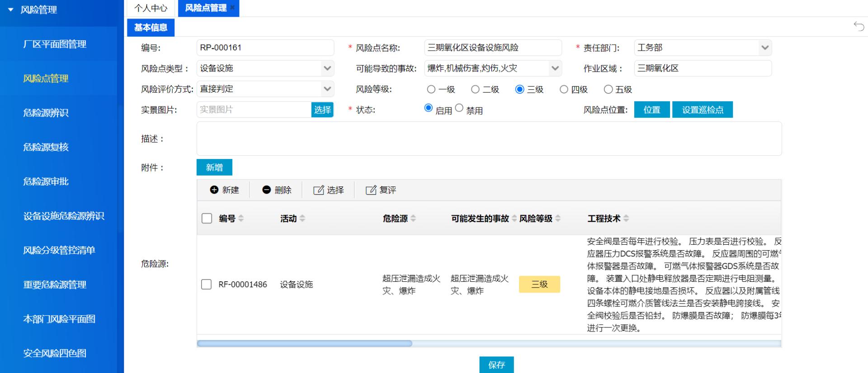Image resolution: width=868 pixels, height=373 pixels.
Task: Close the 风险点管理 tab
Action: click(x=232, y=8)
